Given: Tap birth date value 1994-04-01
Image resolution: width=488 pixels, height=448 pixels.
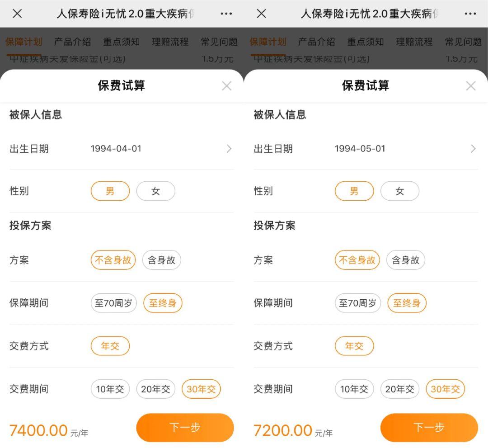Looking at the screenshot, I should coord(116,149).
